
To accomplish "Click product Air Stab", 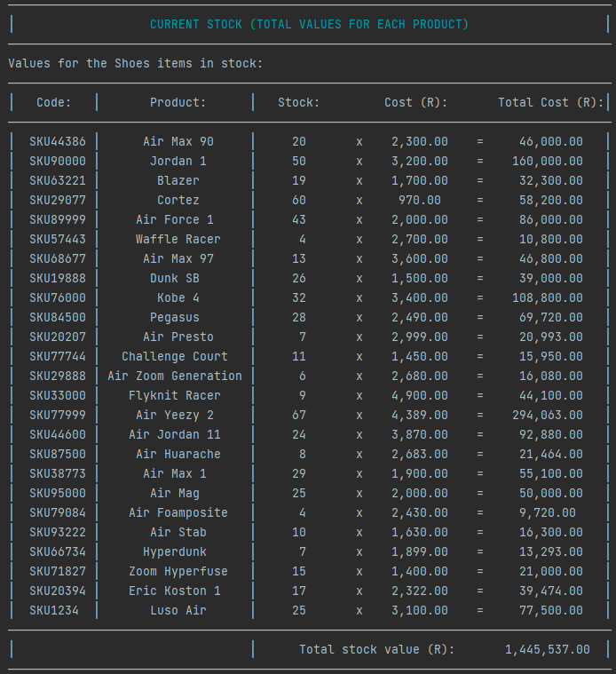I will point(178,533).
